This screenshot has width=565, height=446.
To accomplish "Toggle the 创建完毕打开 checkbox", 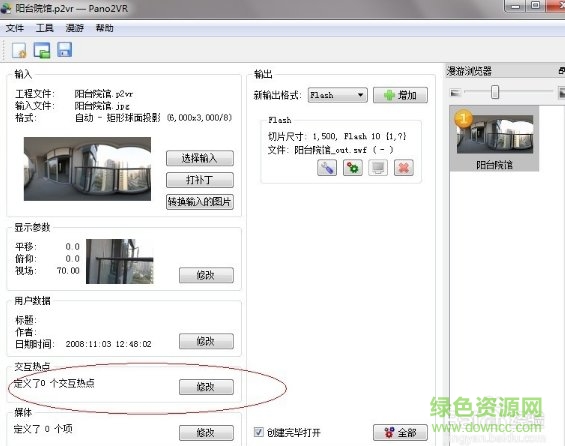I will click(258, 432).
